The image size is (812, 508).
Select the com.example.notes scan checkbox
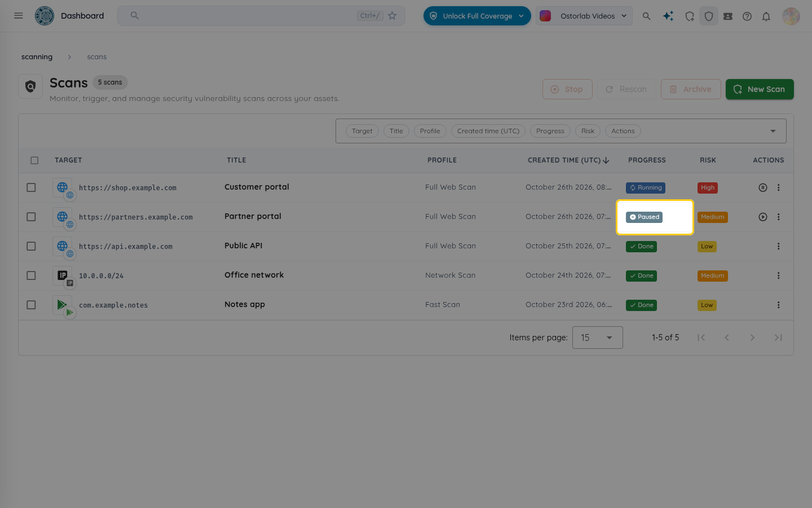point(31,305)
